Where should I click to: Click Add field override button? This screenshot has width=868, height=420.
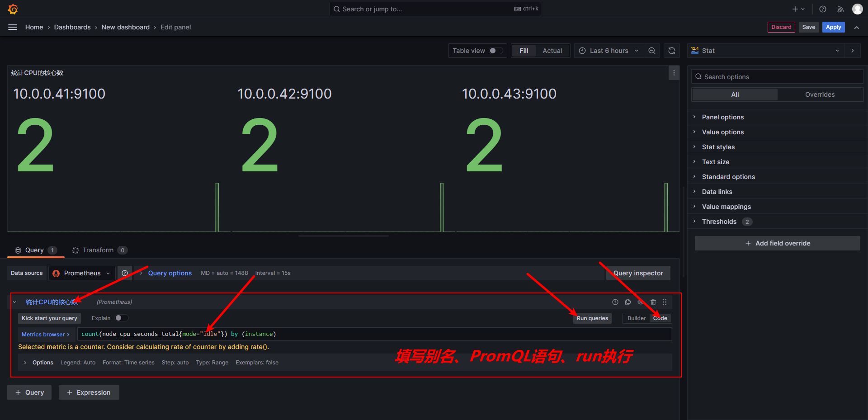tap(778, 243)
